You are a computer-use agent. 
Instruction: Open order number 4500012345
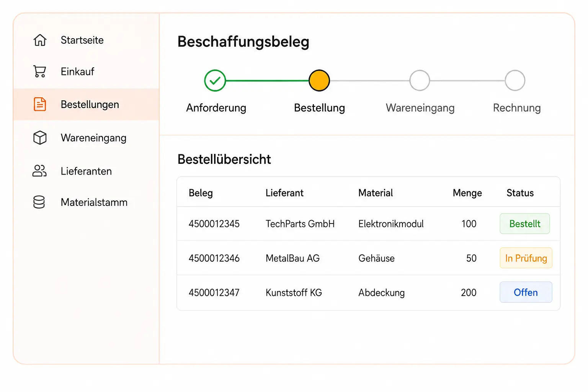[x=214, y=224]
